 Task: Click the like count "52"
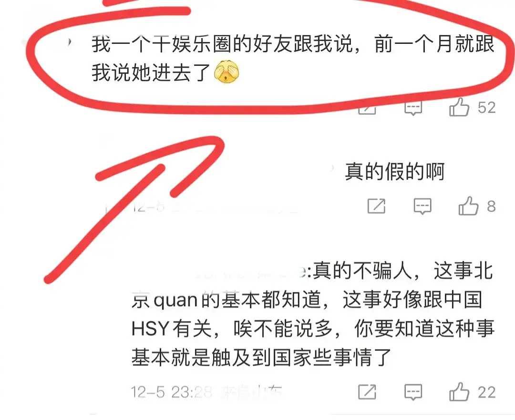click(487, 108)
